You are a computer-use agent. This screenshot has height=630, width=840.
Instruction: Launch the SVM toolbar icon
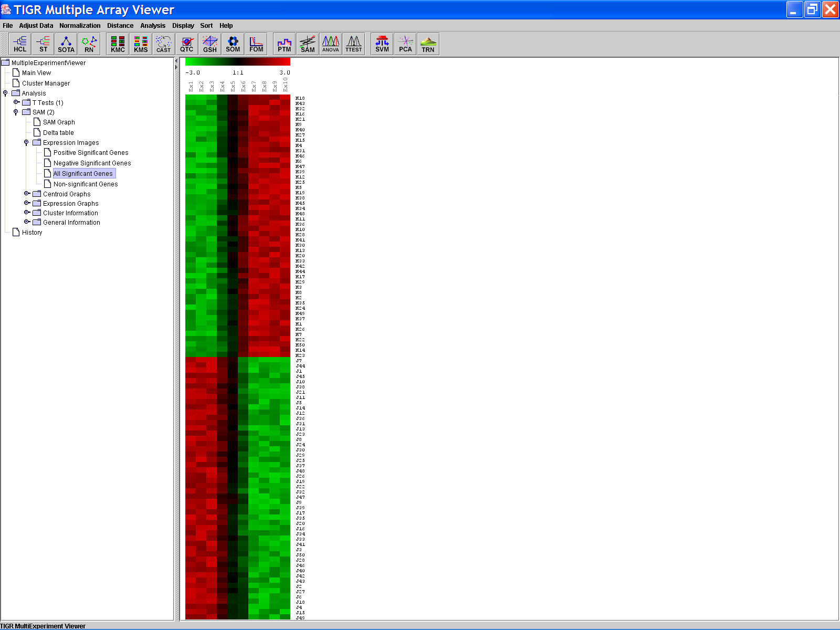click(x=382, y=44)
